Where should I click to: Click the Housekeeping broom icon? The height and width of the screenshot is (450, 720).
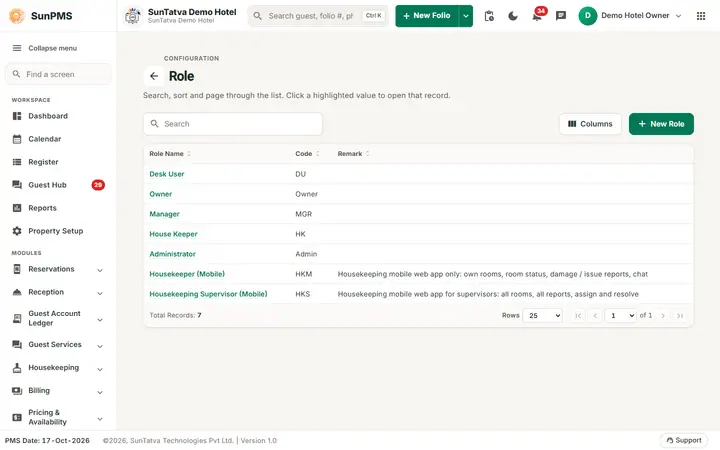coord(17,368)
